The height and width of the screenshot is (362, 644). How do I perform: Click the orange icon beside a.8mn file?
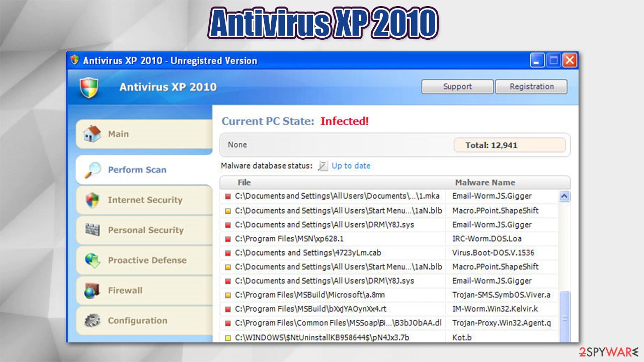[x=228, y=295]
